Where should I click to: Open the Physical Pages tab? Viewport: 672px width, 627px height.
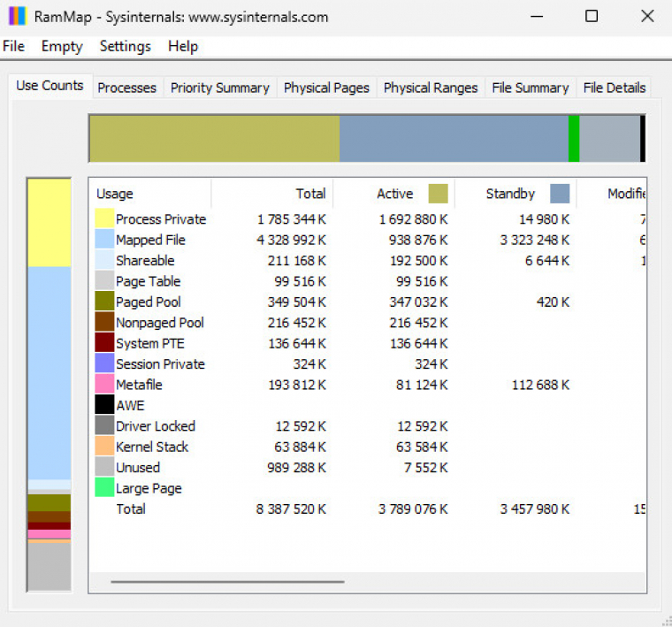click(x=326, y=88)
